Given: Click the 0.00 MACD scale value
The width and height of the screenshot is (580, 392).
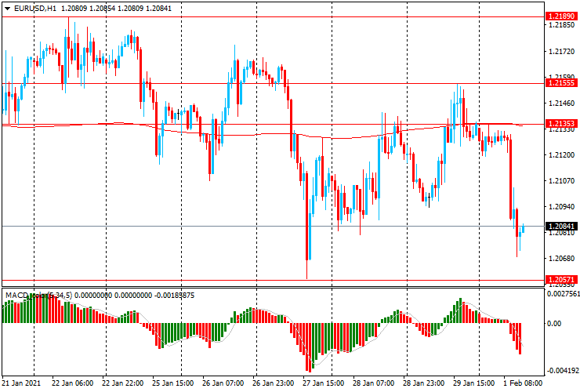Looking at the screenshot, I should (554, 324).
